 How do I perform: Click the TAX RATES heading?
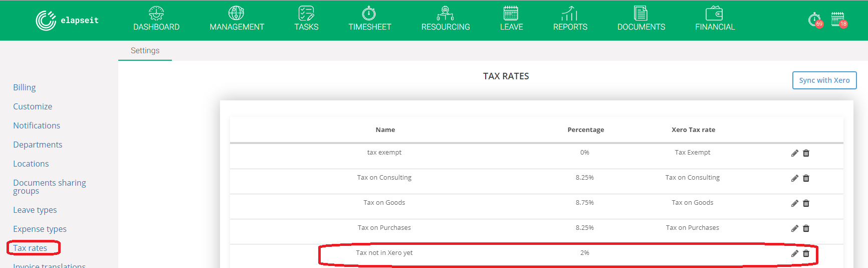(x=506, y=76)
